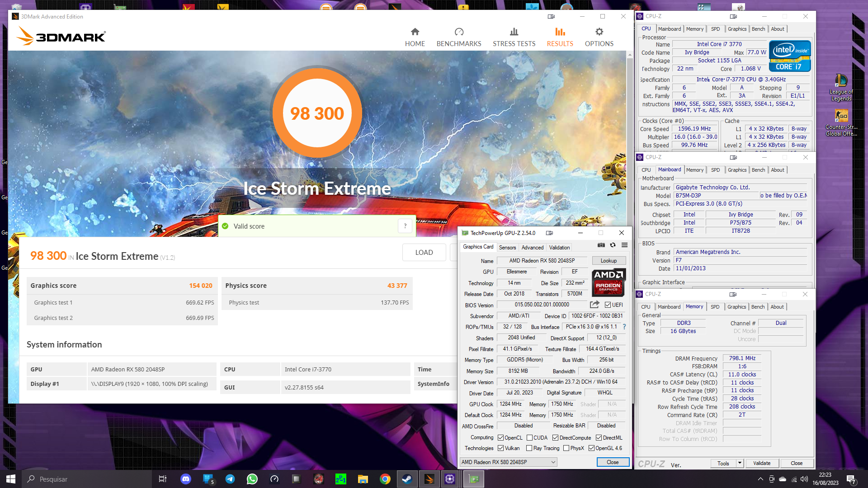Image resolution: width=868 pixels, height=488 pixels.
Task: Export the GPU BIOS with share icon
Action: (594, 305)
